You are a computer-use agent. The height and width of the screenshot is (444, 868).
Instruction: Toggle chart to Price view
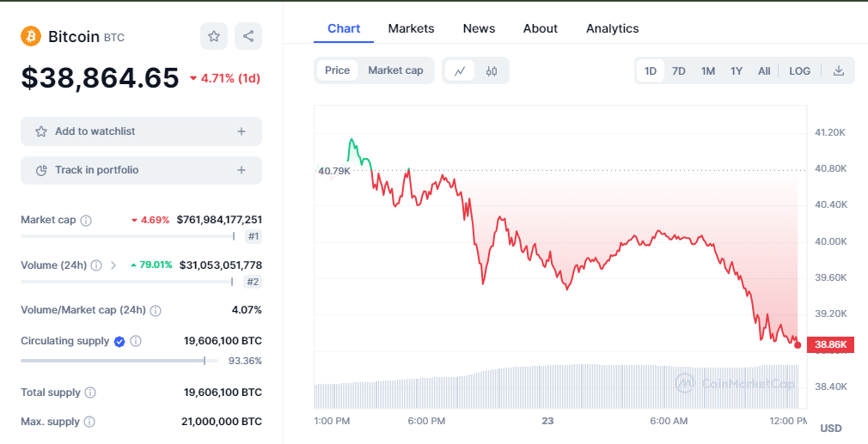[337, 70]
